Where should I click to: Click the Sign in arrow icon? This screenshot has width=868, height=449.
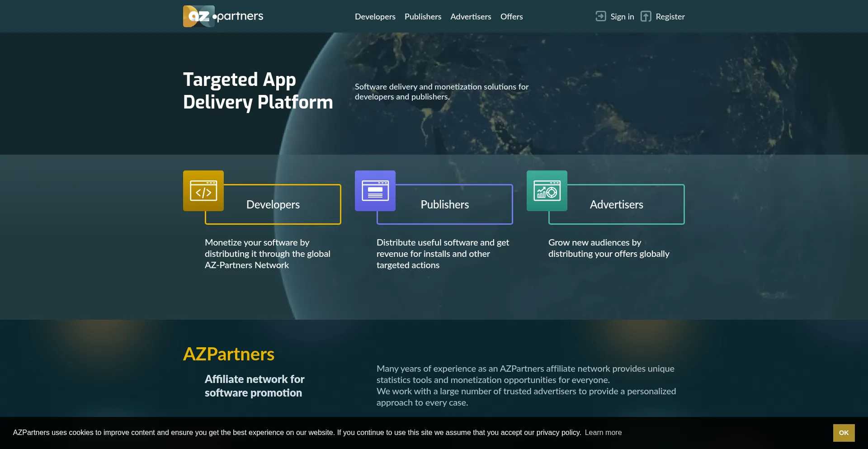click(x=601, y=16)
